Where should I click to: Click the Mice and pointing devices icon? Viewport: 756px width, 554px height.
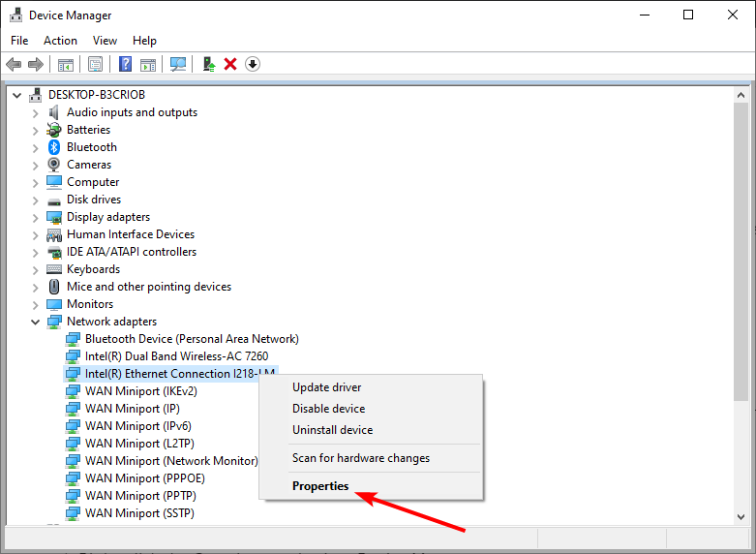(x=54, y=287)
